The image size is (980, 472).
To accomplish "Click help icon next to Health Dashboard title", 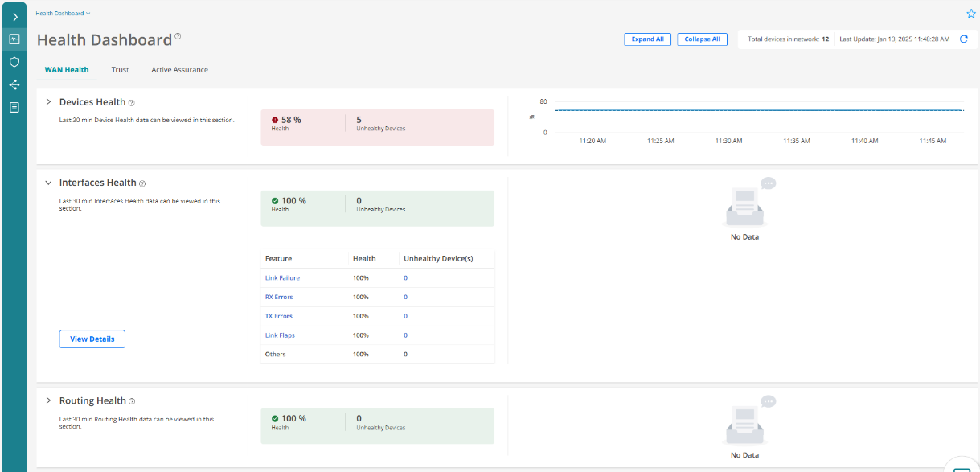I will click(178, 36).
